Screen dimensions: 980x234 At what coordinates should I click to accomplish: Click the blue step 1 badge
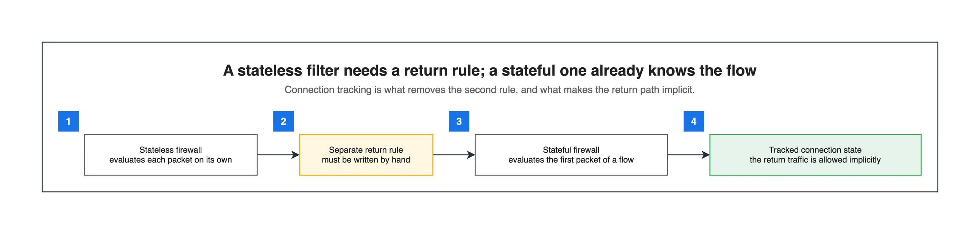click(68, 121)
